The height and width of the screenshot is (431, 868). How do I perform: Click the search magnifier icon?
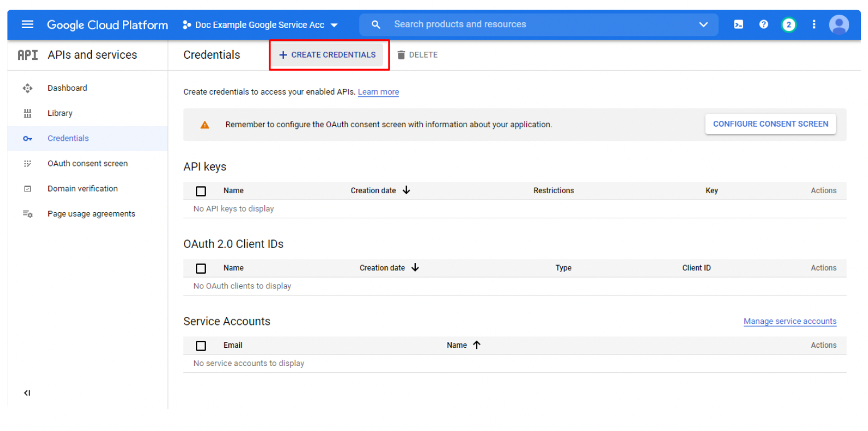click(x=376, y=25)
